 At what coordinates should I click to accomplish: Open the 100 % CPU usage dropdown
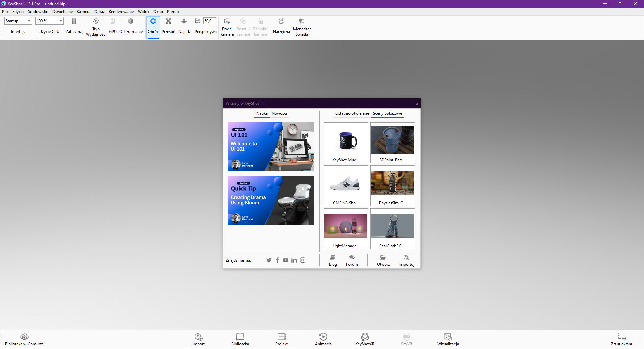(49, 21)
